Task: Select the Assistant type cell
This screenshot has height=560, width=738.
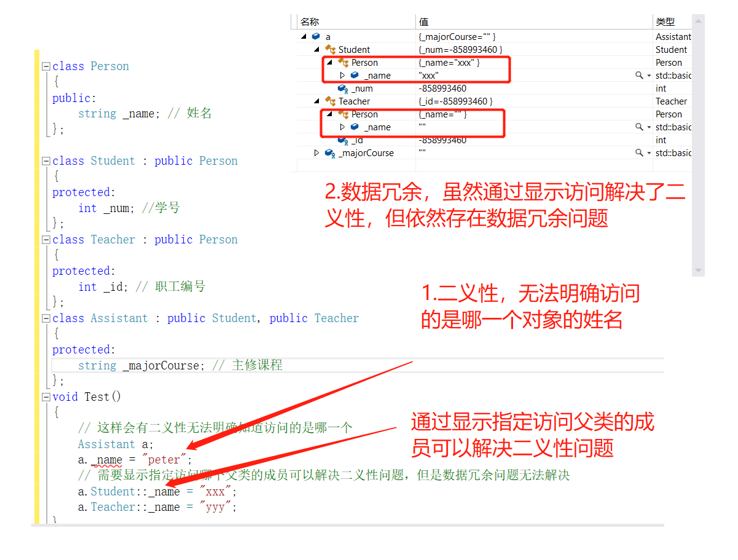Action: point(673,37)
